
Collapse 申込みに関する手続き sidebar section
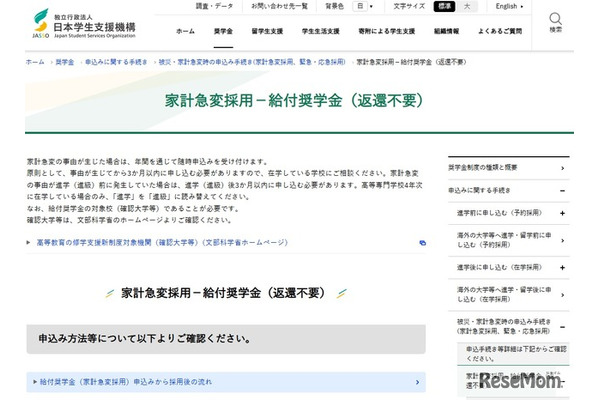(x=562, y=191)
